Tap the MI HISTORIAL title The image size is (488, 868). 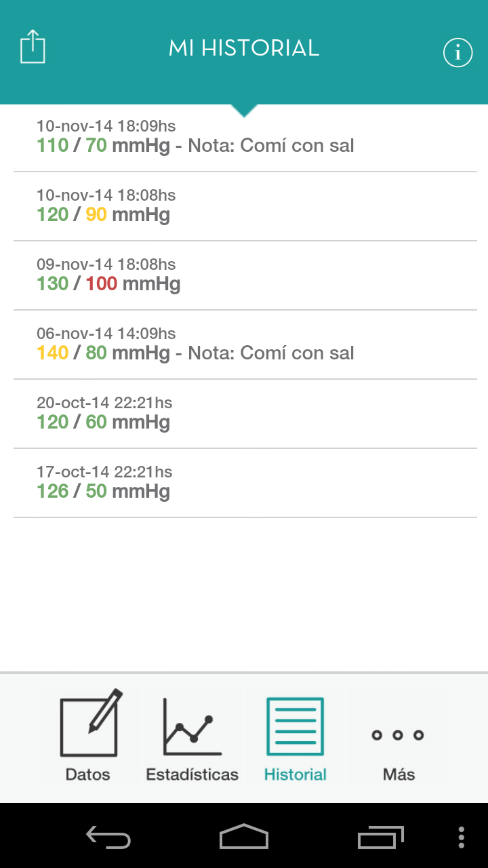pos(244,48)
